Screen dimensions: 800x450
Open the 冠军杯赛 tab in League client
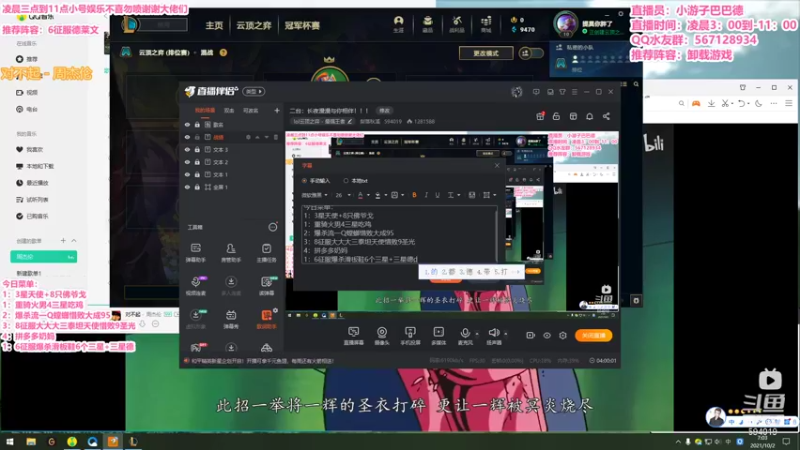302,25
